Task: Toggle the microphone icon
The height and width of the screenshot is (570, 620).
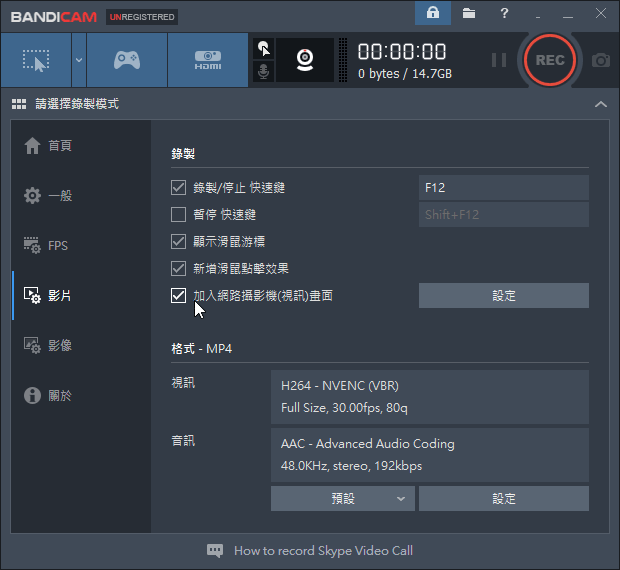Action: [264, 72]
